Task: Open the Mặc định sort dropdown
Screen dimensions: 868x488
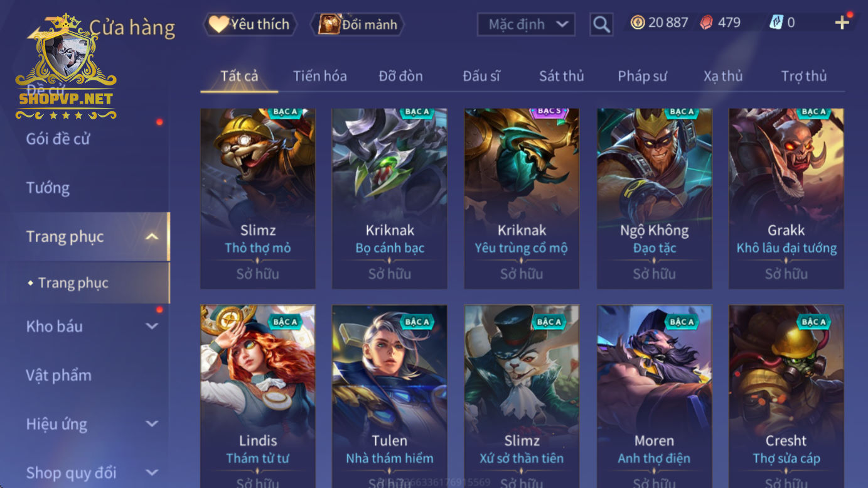Action: tap(526, 24)
